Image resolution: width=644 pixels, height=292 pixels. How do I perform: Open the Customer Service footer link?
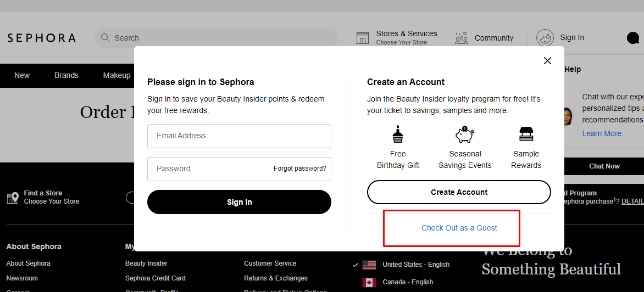(x=270, y=263)
